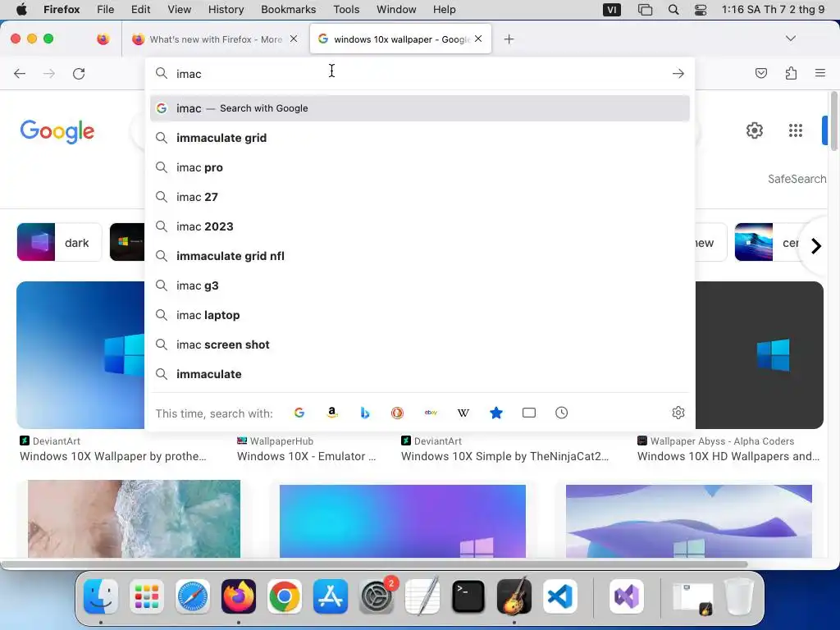840x630 pixels.
Task: Select the imac pro suggestion
Action: 419,167
